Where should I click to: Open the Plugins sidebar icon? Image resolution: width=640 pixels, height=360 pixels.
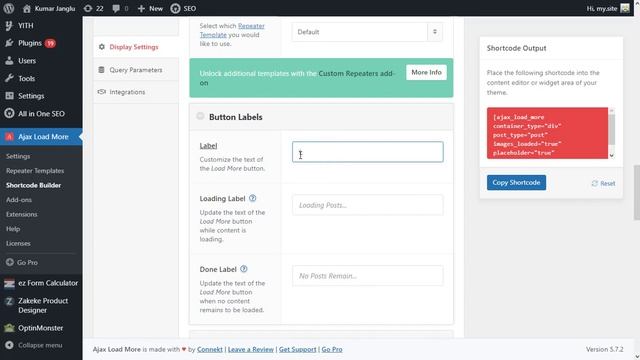(x=9, y=43)
